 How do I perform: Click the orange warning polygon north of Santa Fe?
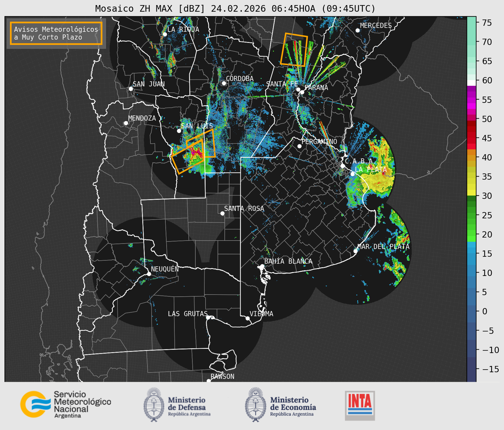point(294,49)
